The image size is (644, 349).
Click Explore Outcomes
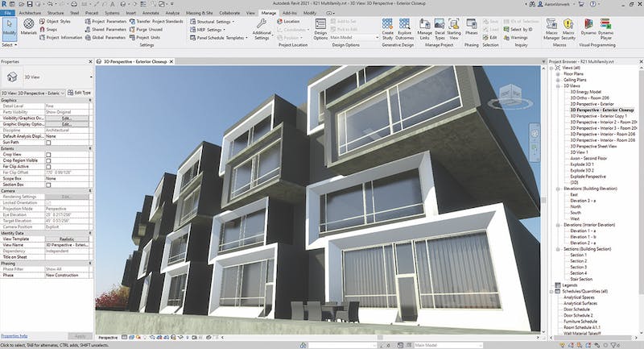click(x=405, y=29)
